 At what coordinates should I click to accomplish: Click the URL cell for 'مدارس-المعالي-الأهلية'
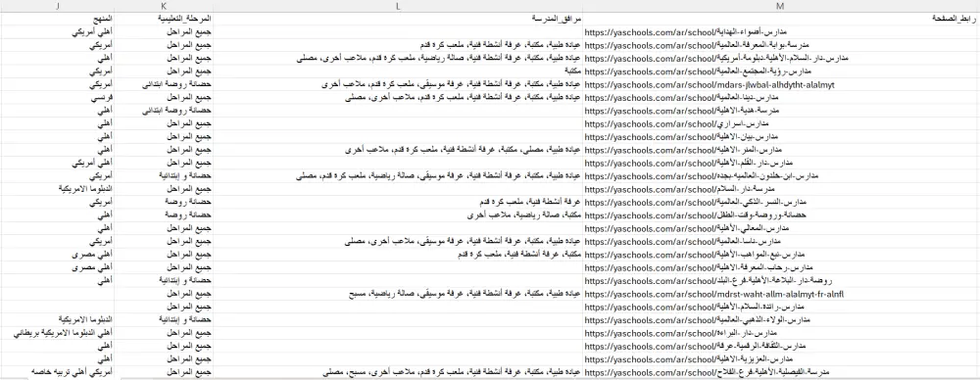[x=781, y=229]
